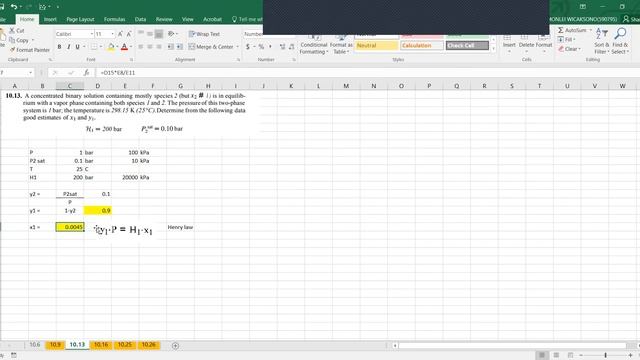Apply the Calculation cell style
Screen dimensions: 640x360
click(422, 45)
